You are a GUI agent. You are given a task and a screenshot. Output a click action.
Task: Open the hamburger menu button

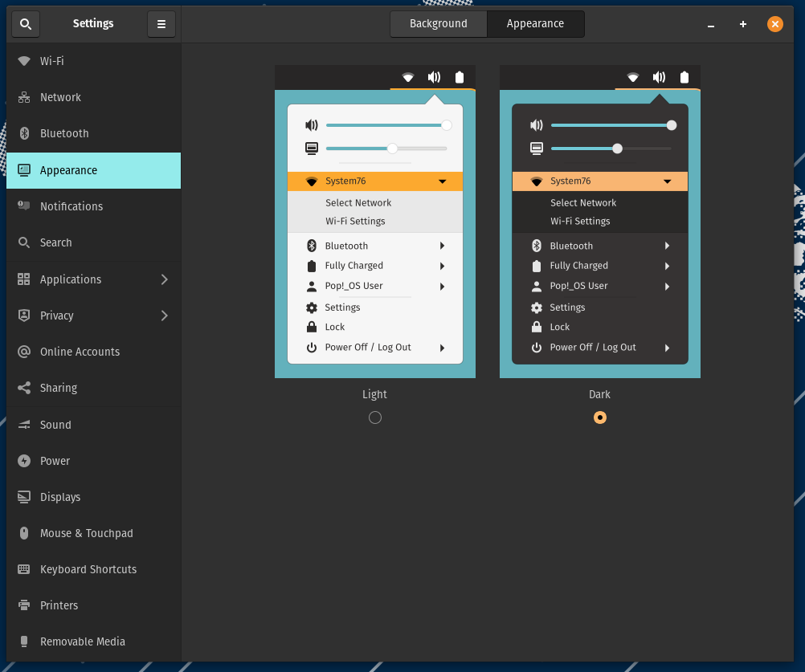pos(161,23)
